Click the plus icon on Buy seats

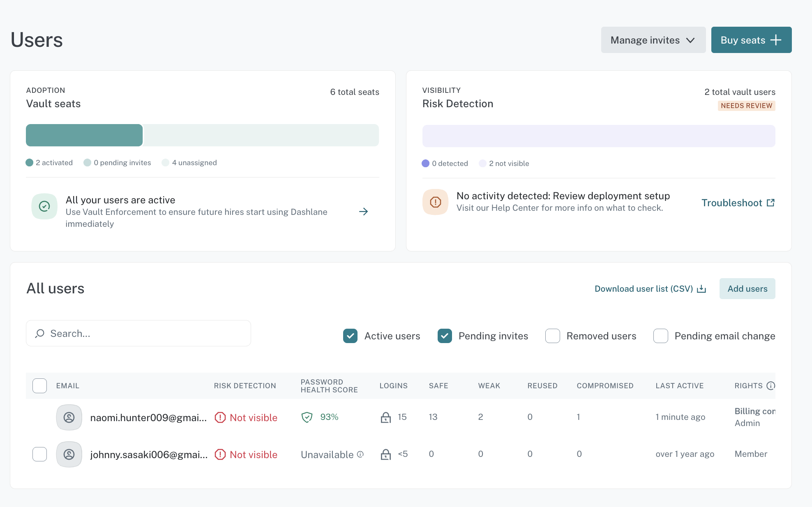point(776,40)
